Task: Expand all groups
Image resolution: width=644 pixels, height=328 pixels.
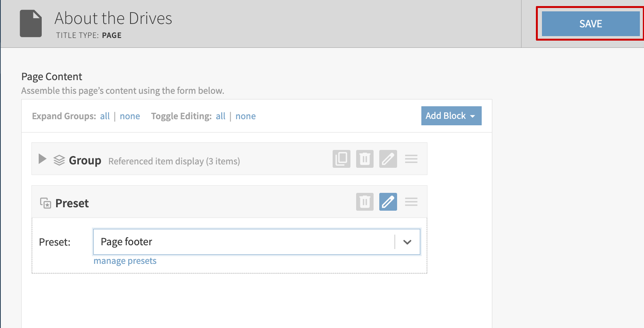Action: 105,116
